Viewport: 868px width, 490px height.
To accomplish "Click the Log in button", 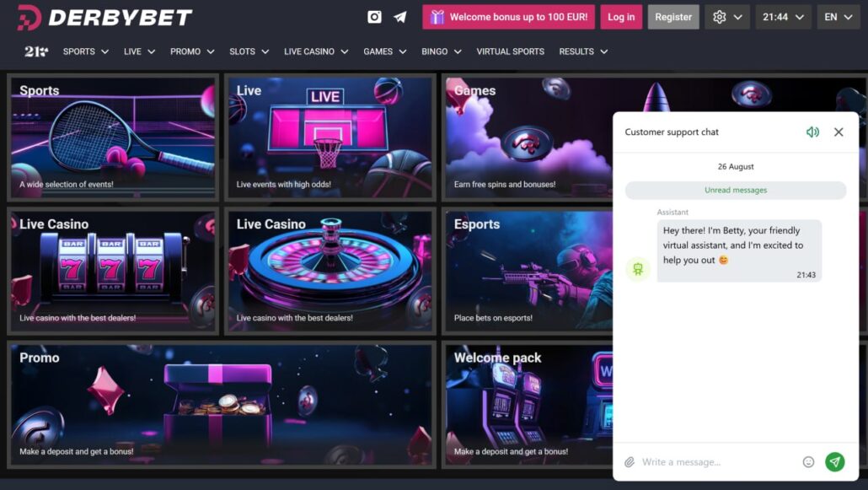I will click(621, 17).
